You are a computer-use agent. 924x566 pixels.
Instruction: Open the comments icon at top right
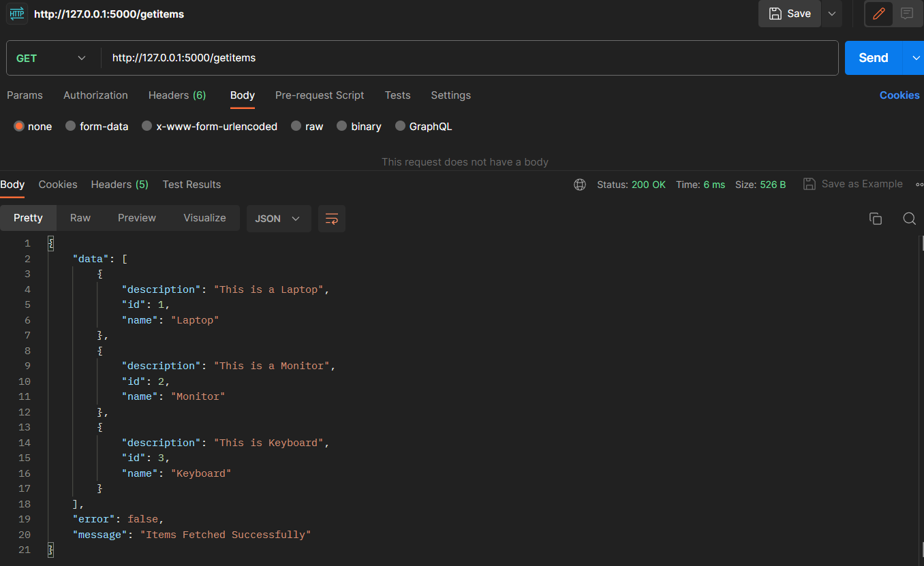tap(907, 14)
